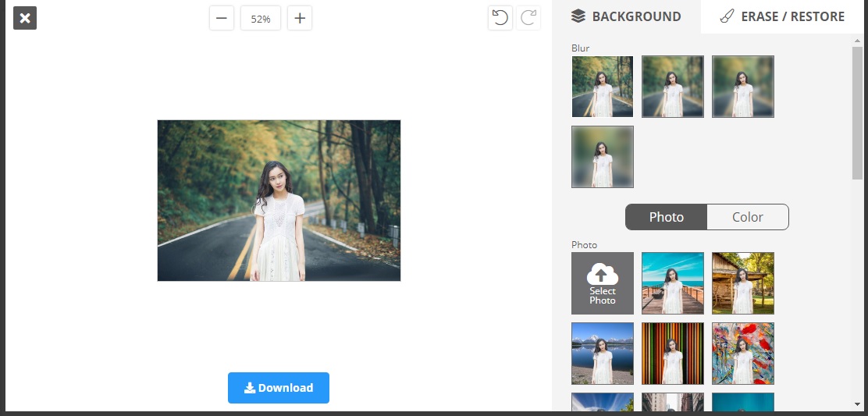Choose the mountain lake background photo
The width and height of the screenshot is (868, 416).
603,354
